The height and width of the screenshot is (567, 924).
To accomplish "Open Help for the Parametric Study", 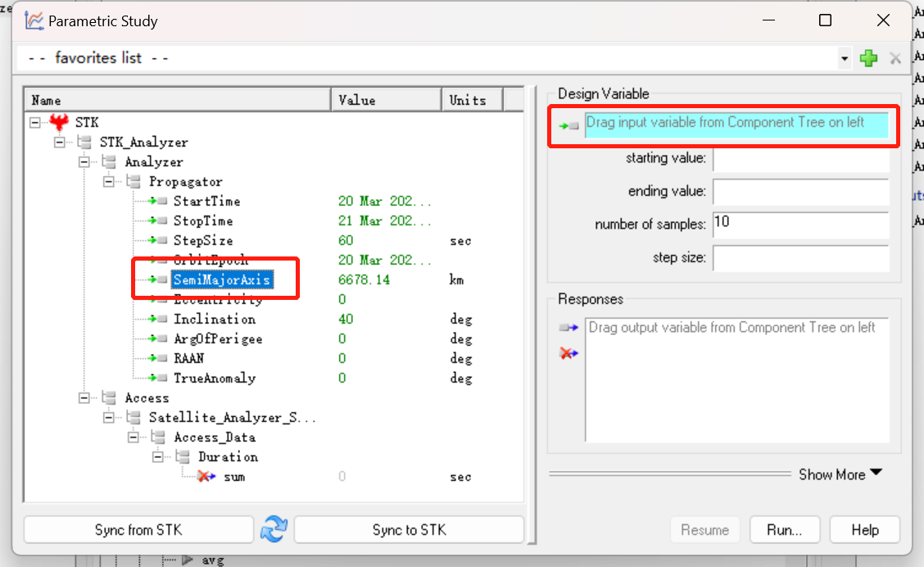I will click(x=864, y=529).
